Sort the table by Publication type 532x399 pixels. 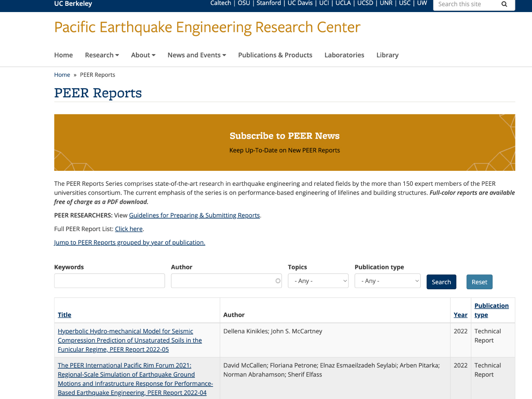[492, 310]
